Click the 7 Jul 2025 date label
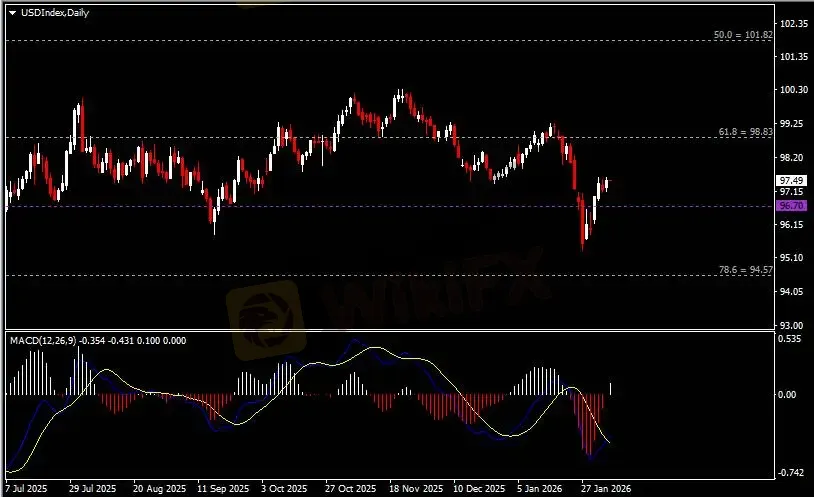This screenshot has width=814, height=497. [x=26, y=489]
